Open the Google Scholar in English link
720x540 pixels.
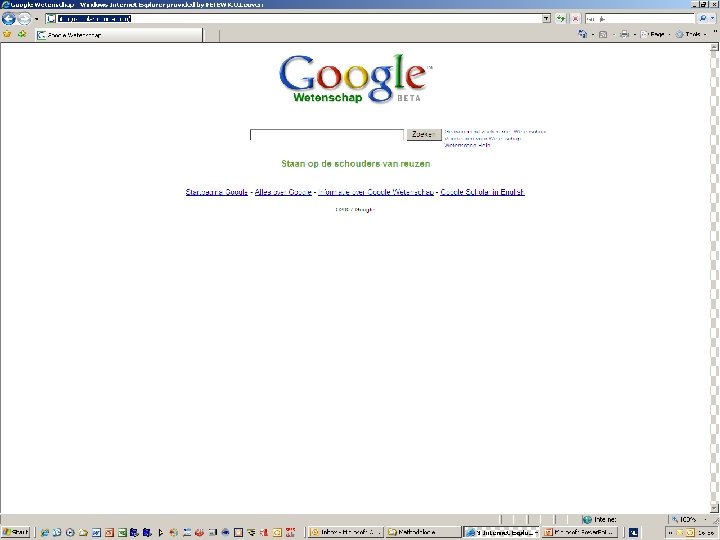point(482,192)
